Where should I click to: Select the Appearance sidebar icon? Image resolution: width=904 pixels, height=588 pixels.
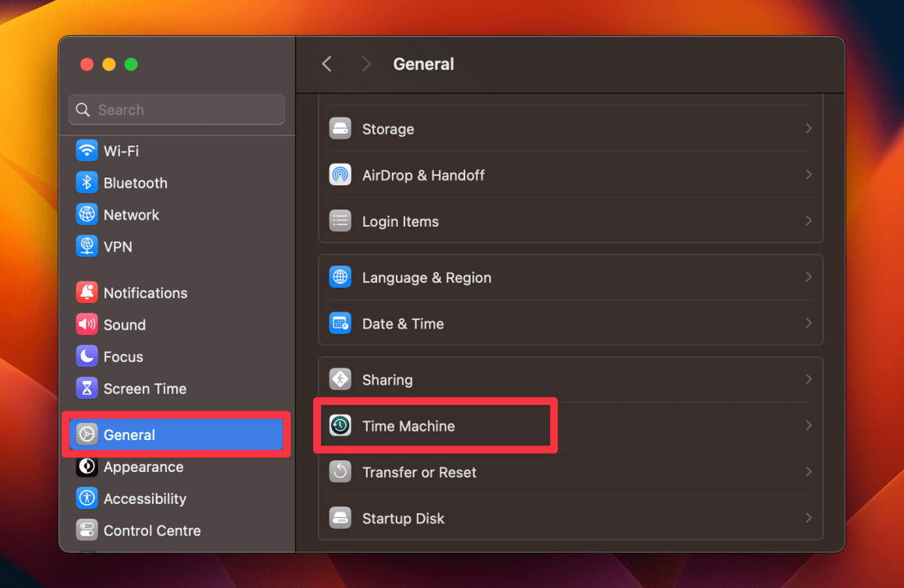[x=87, y=467]
